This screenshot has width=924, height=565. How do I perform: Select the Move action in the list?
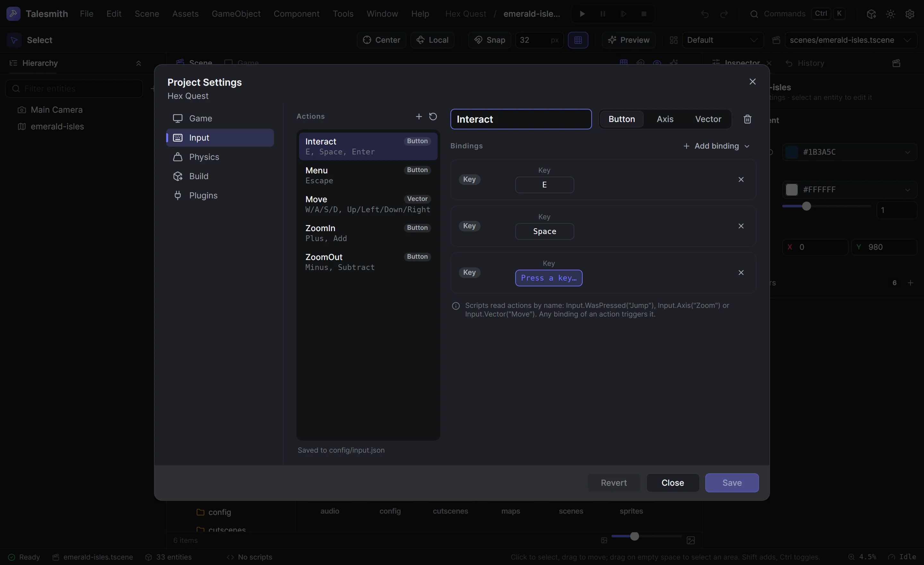pos(368,204)
